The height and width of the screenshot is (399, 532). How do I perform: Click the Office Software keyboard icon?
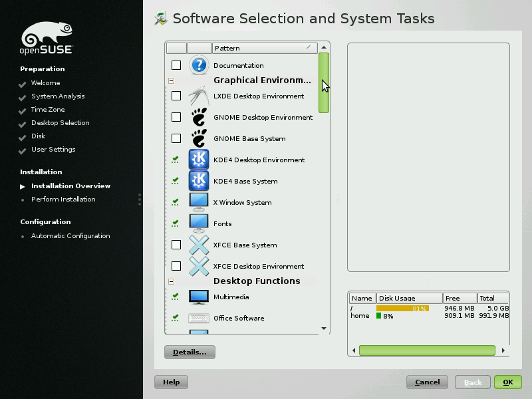tap(199, 318)
